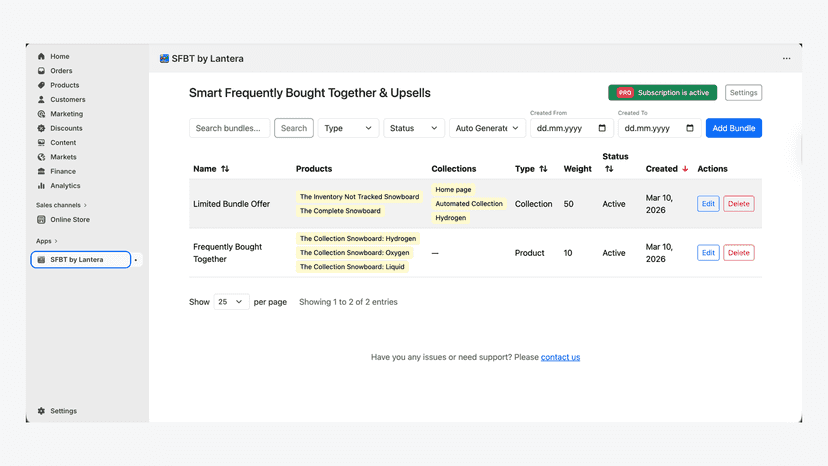The image size is (828, 466).
Task: Open the Auto Generated filter dropdown
Action: [487, 128]
